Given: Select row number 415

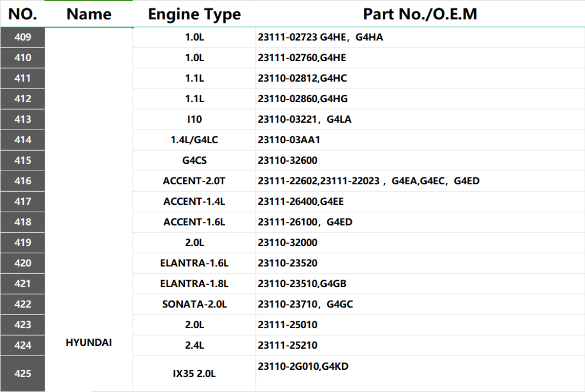Looking at the screenshot, I should click(x=23, y=160).
